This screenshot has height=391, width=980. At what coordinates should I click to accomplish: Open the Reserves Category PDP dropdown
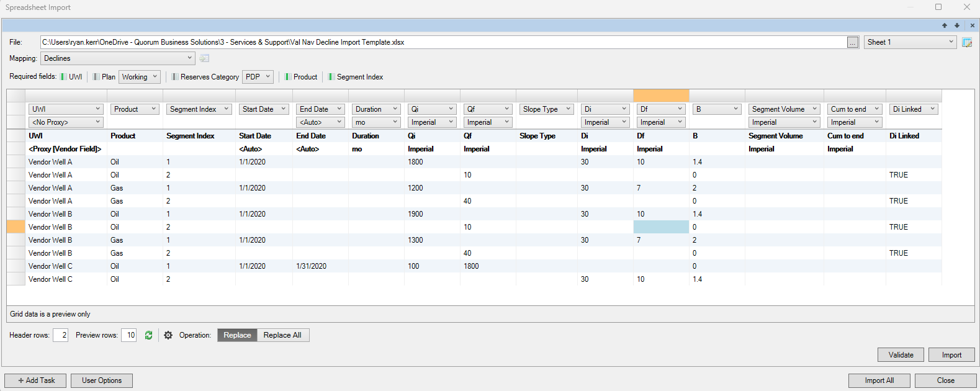pos(258,77)
